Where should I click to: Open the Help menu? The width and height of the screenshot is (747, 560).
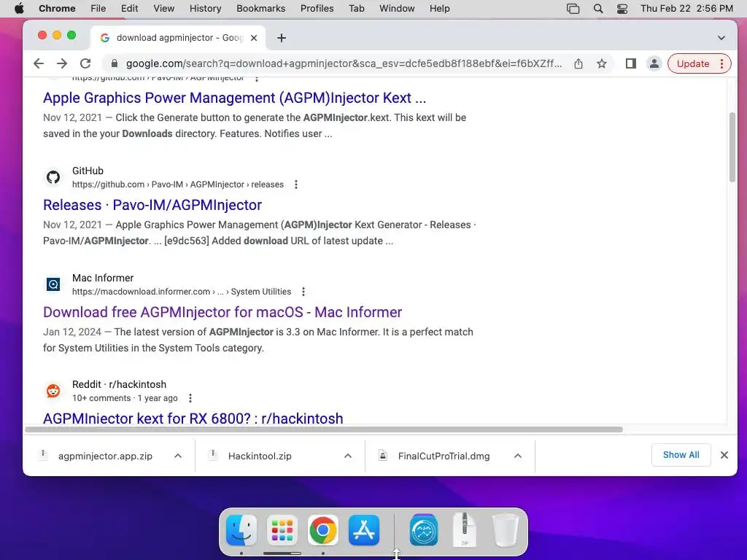coord(439,9)
